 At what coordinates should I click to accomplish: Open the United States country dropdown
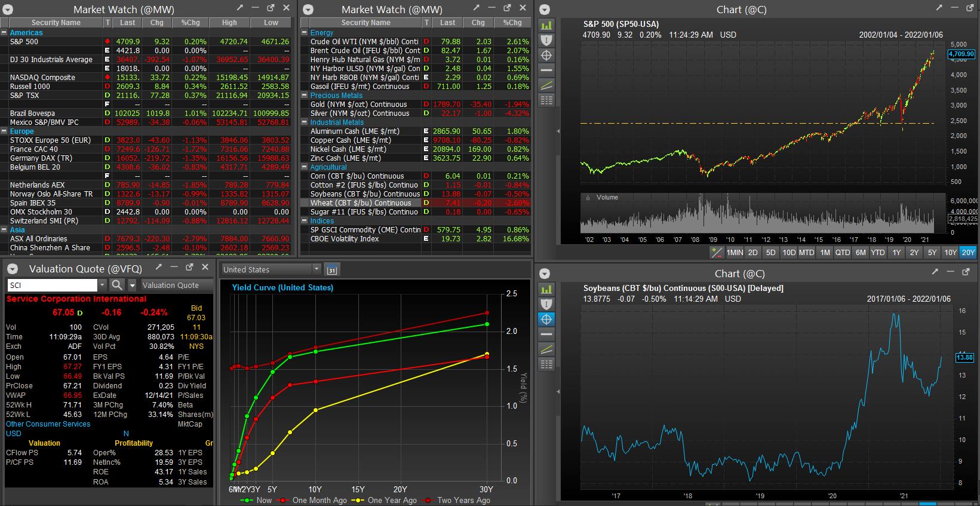pyautogui.click(x=271, y=269)
